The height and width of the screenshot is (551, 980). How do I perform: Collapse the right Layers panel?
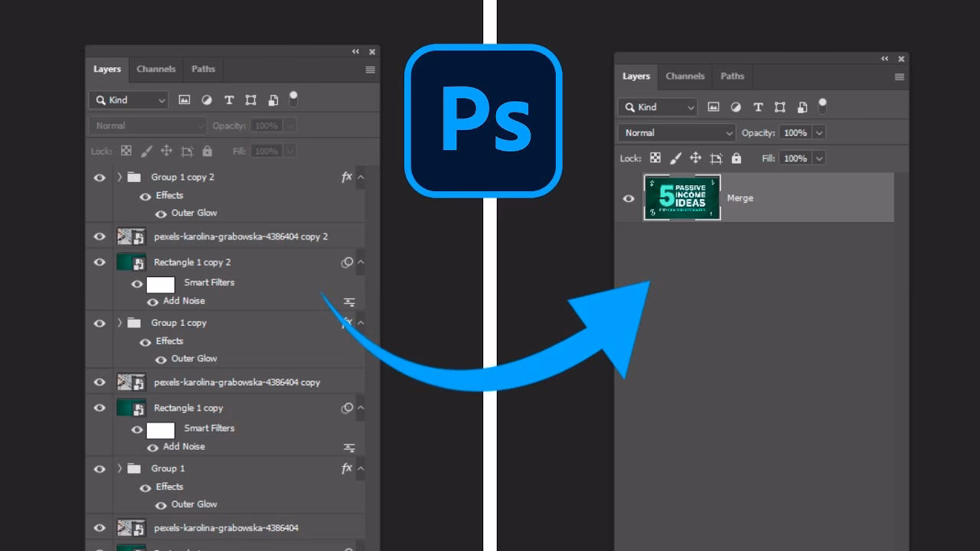click(x=884, y=58)
